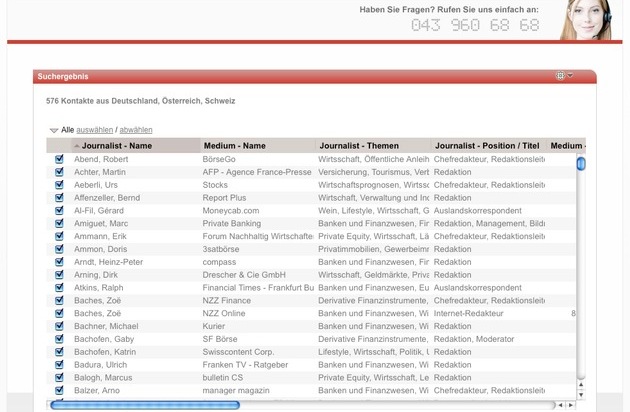630x412 pixels.
Task: Click horizontal scrollbar right arrow
Action: pos(572,405)
